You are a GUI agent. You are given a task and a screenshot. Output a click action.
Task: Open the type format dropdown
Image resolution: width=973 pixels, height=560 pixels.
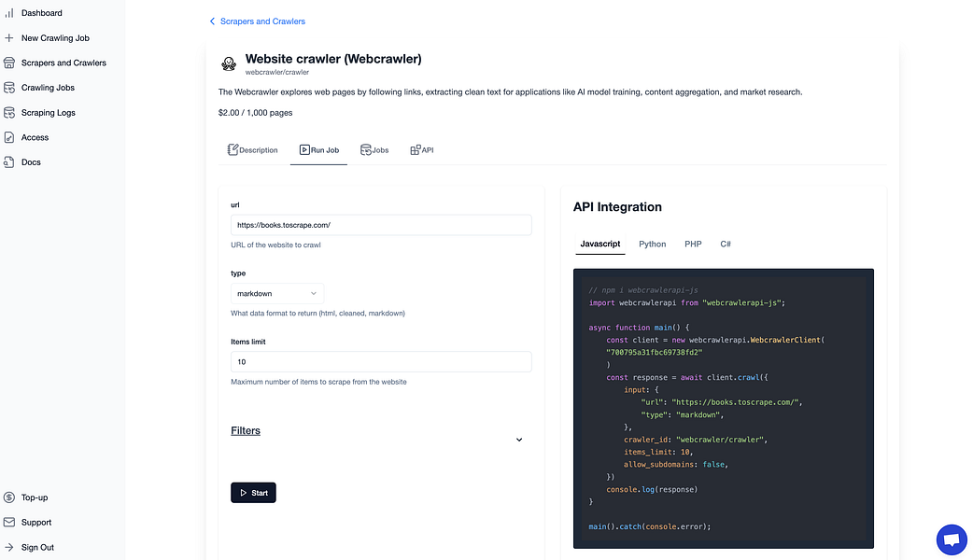pyautogui.click(x=276, y=292)
